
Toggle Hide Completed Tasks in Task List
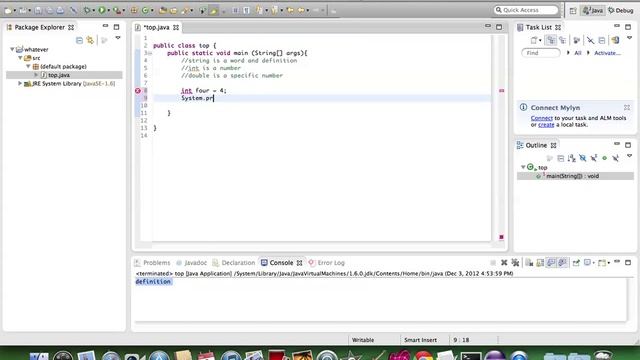(590, 40)
